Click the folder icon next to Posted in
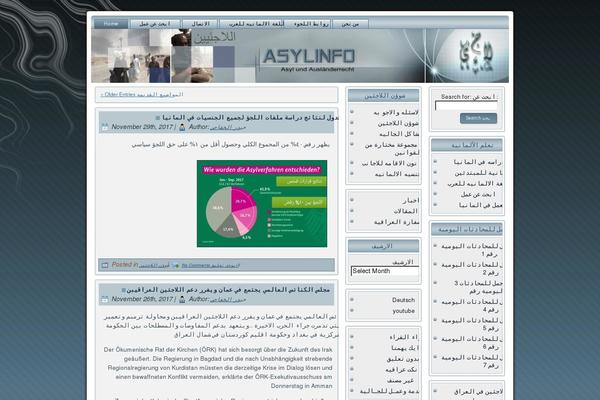Image resolution: width=600 pixels, height=400 pixels. (x=105, y=265)
